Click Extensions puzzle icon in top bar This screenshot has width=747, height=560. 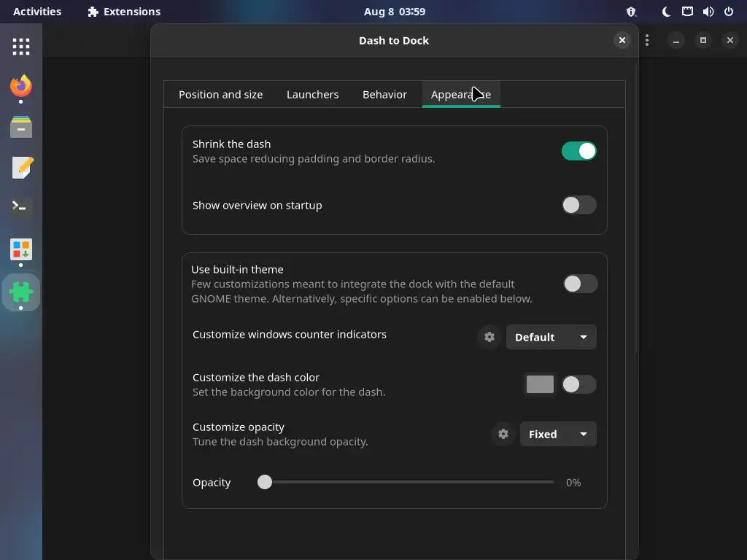coord(93,12)
